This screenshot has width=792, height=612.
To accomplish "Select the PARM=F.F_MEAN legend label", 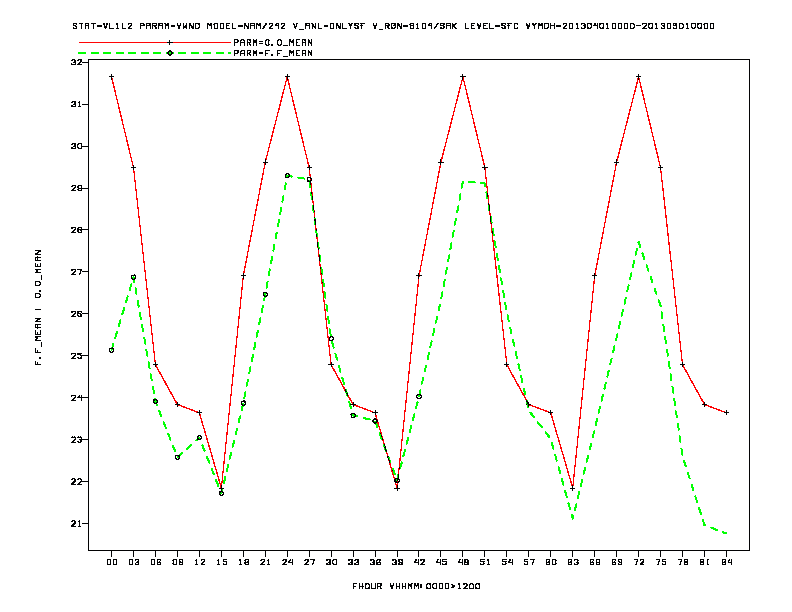I will pos(273,53).
